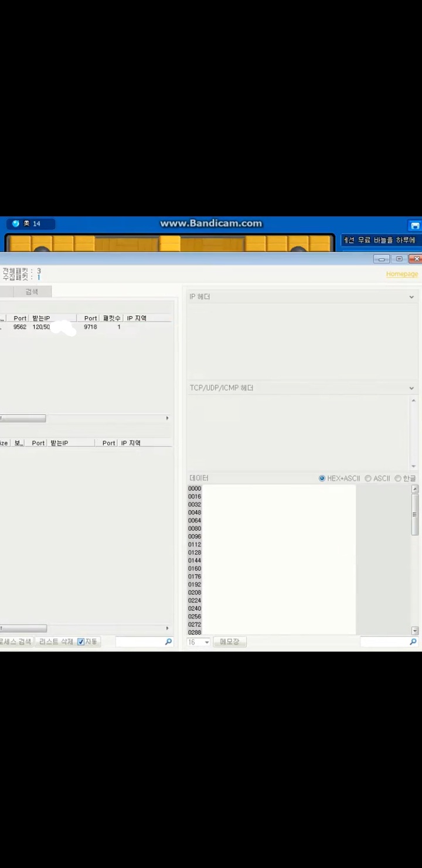
Task: Click the blue globe icon beside 14
Action: pos(16,223)
